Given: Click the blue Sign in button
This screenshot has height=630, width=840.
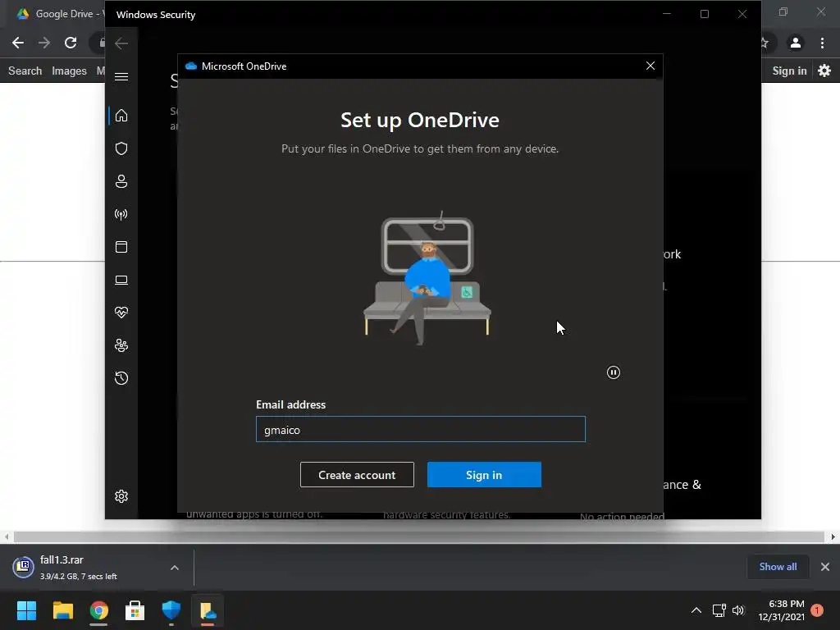Looking at the screenshot, I should point(484,475).
